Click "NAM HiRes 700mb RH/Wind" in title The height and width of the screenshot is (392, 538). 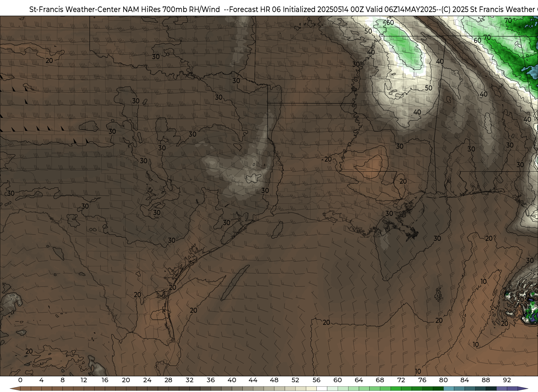[171, 10]
